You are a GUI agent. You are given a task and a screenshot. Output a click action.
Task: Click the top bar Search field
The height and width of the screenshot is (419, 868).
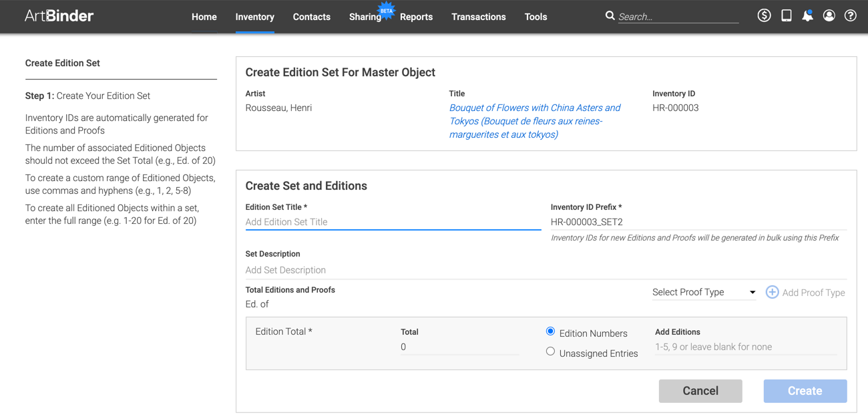tap(678, 17)
